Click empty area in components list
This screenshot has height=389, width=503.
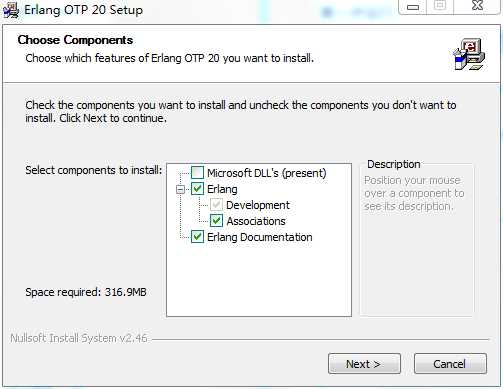click(x=259, y=280)
